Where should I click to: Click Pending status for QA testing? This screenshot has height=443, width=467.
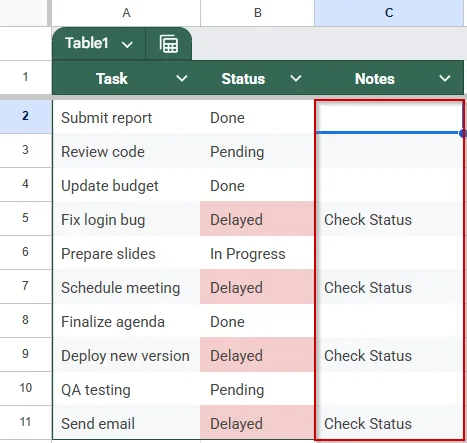[x=257, y=389]
